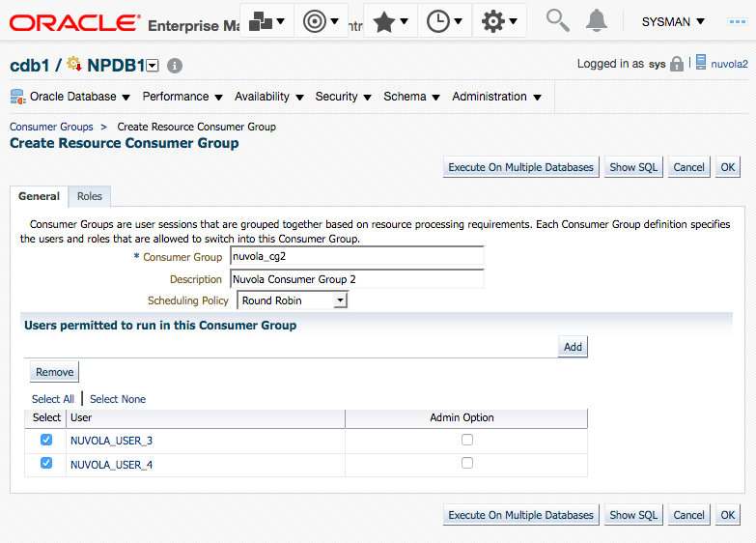The image size is (756, 543).
Task: Click the info icon beside NPDB1
Action: click(x=175, y=66)
